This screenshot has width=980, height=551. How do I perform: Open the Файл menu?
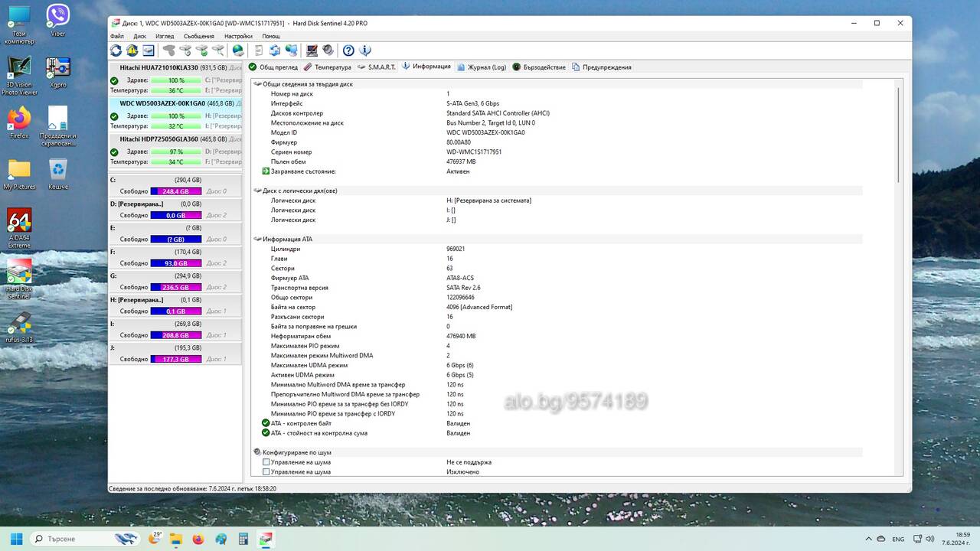117,36
